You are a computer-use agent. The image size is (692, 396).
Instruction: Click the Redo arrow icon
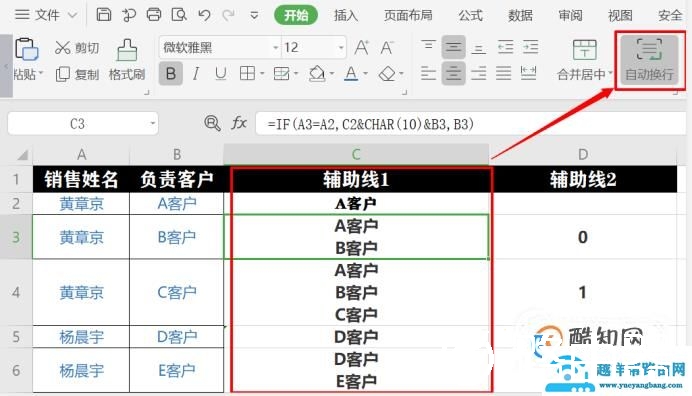click(228, 15)
